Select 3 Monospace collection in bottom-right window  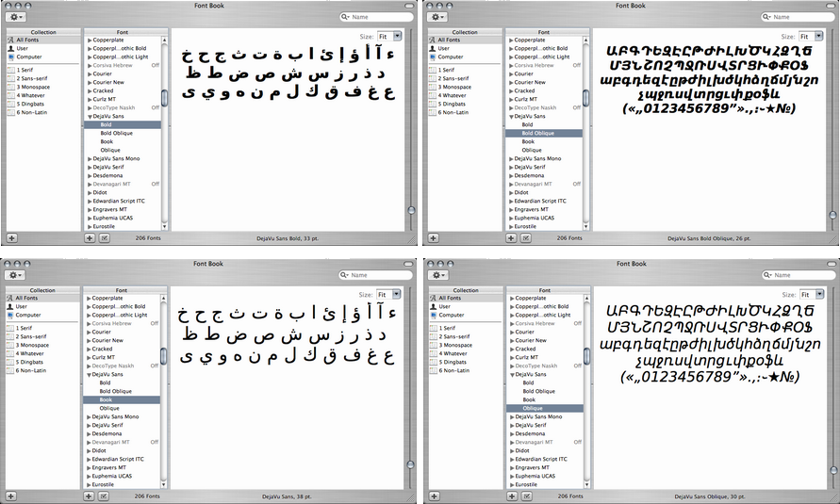pos(456,345)
